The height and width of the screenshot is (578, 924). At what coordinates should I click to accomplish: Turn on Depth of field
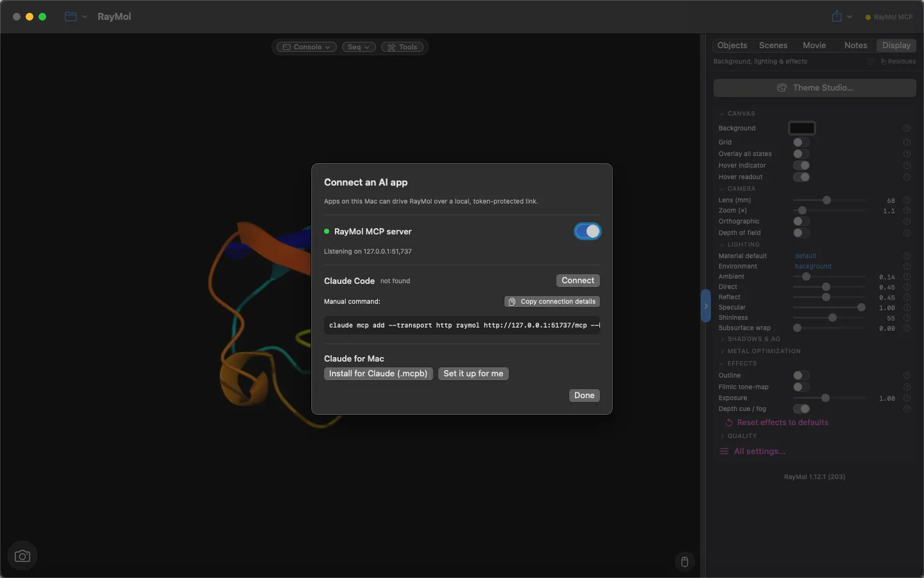[801, 233]
